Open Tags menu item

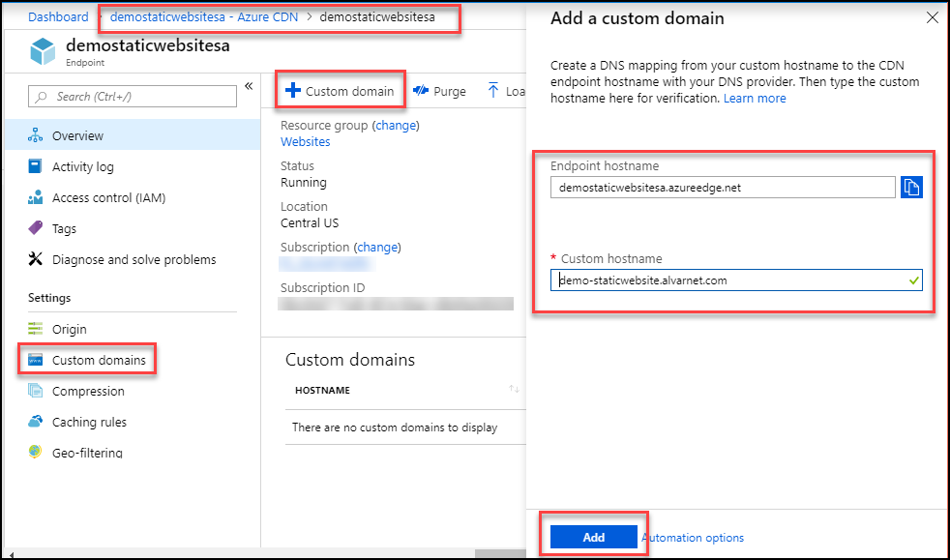[x=64, y=228]
